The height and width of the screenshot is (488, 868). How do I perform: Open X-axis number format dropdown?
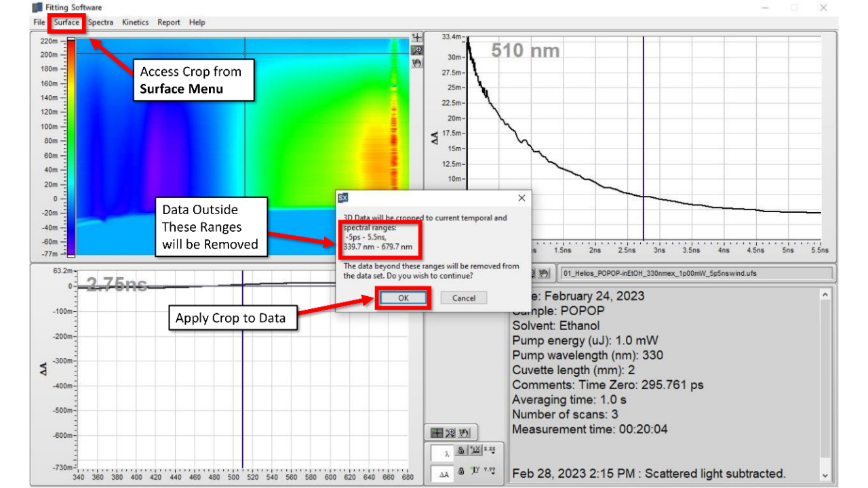490,450
